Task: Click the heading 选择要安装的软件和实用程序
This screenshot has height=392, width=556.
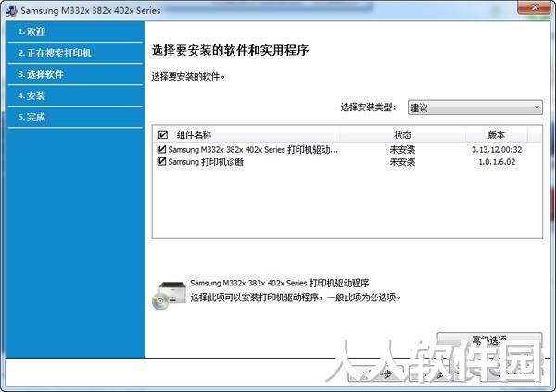Action: pos(230,50)
